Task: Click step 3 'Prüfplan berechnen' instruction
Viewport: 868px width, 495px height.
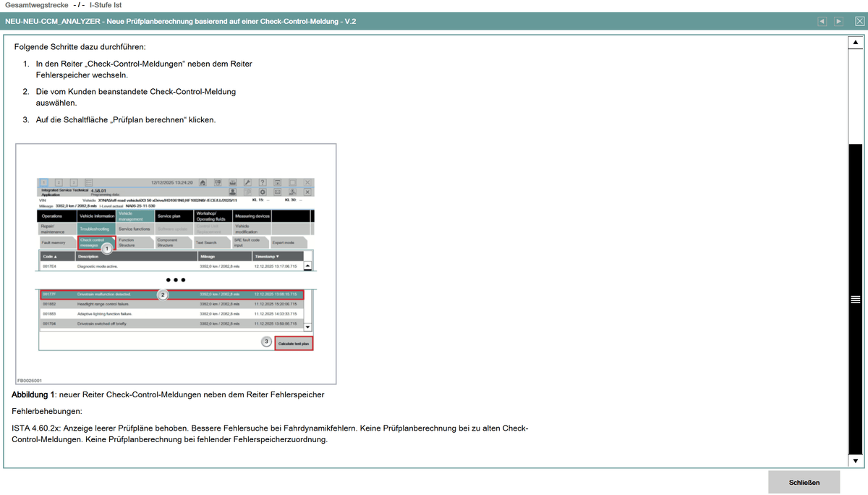Action: pos(125,119)
